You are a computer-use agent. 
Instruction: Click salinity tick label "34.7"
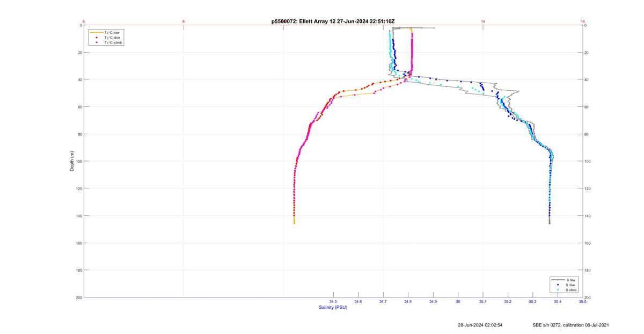383,302
